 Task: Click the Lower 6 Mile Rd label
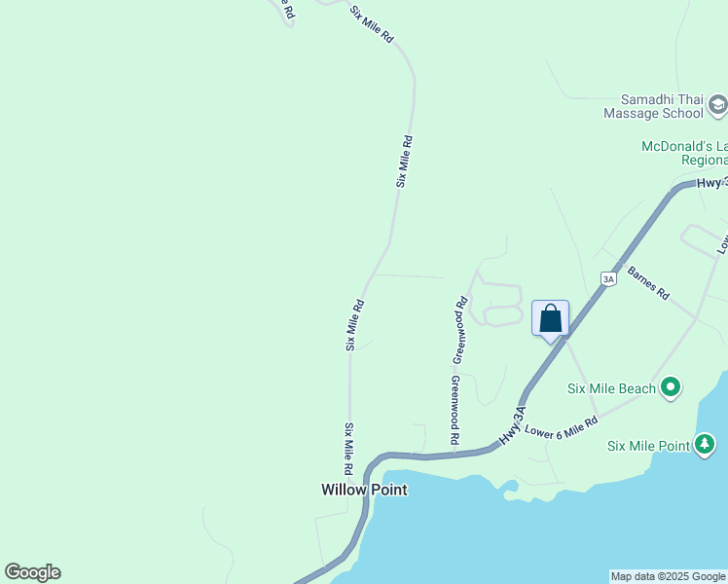tap(561, 429)
